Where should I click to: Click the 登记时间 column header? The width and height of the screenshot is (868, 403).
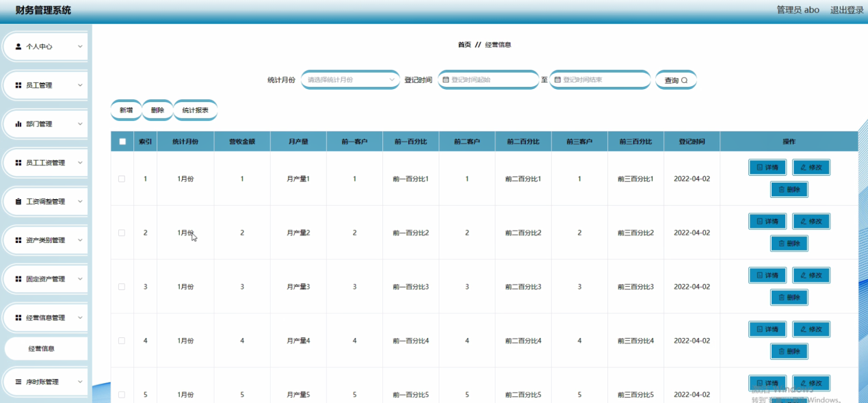pyautogui.click(x=692, y=142)
